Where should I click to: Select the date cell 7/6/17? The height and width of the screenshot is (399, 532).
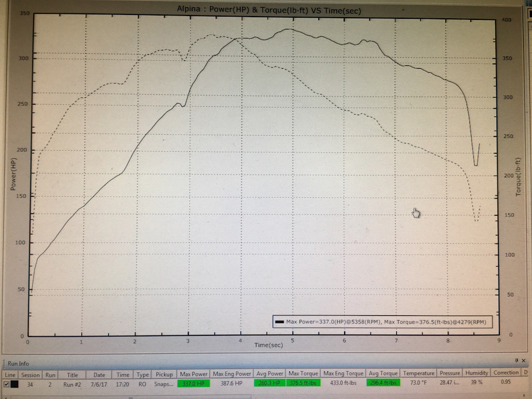pos(99,385)
